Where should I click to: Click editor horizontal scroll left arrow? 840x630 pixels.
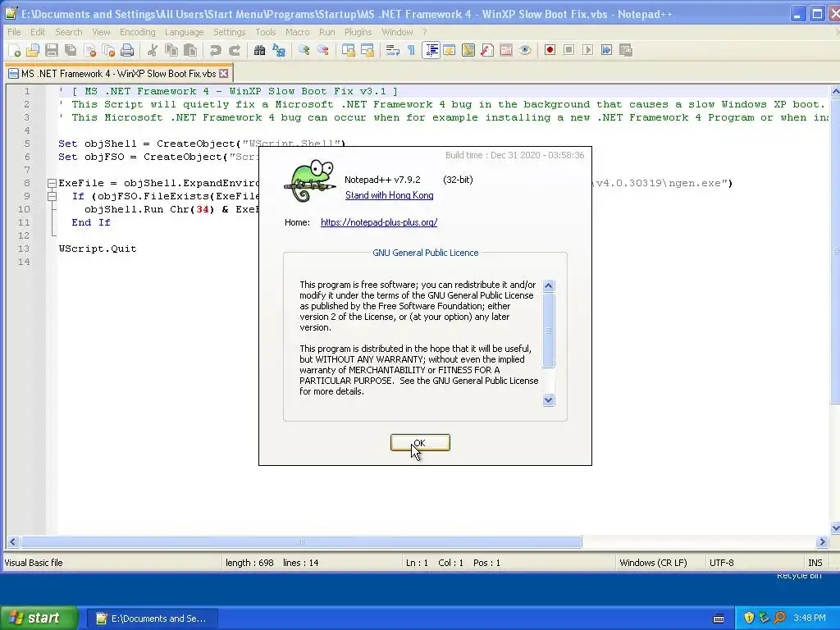click(x=13, y=541)
